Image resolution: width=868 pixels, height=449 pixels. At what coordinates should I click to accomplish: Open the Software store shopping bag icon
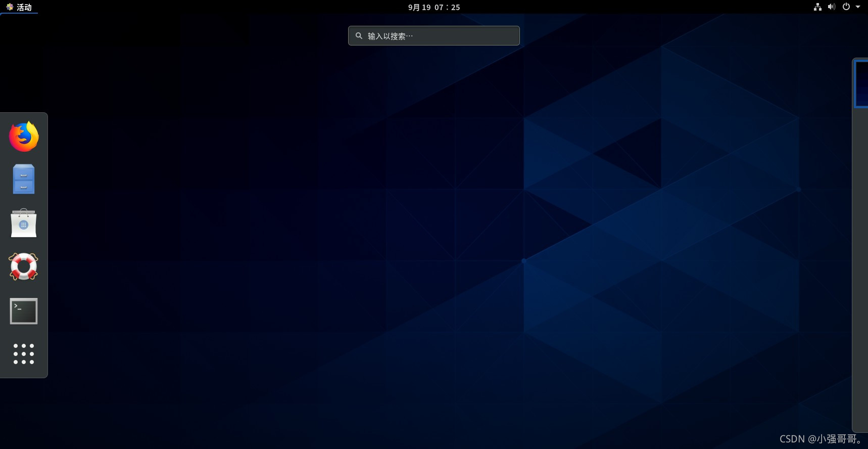(x=24, y=223)
